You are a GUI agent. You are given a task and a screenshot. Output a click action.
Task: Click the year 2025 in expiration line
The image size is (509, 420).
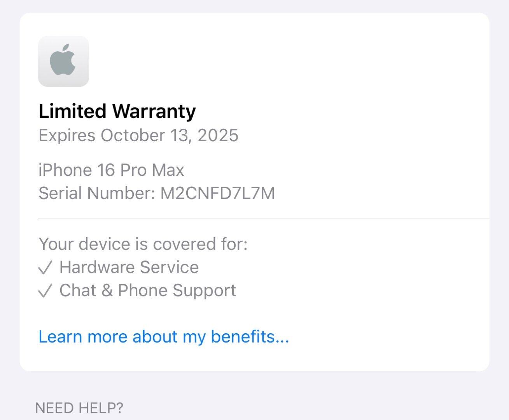click(218, 135)
